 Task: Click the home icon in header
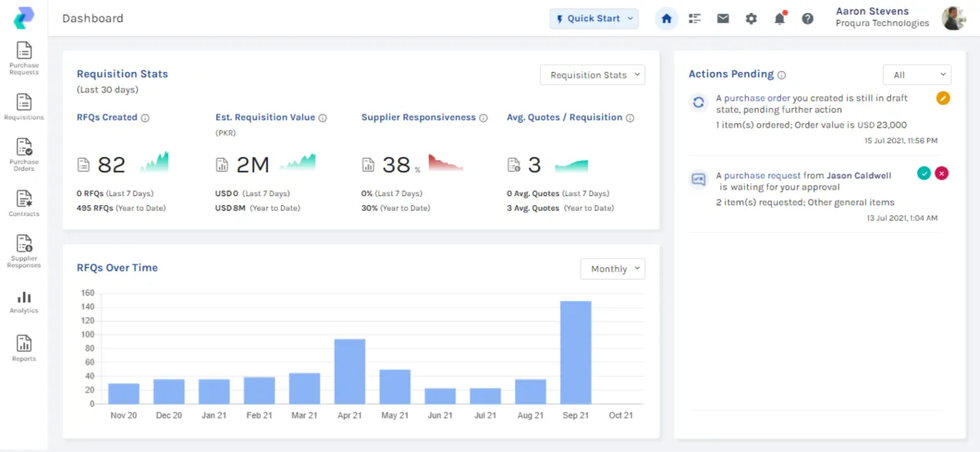(666, 19)
